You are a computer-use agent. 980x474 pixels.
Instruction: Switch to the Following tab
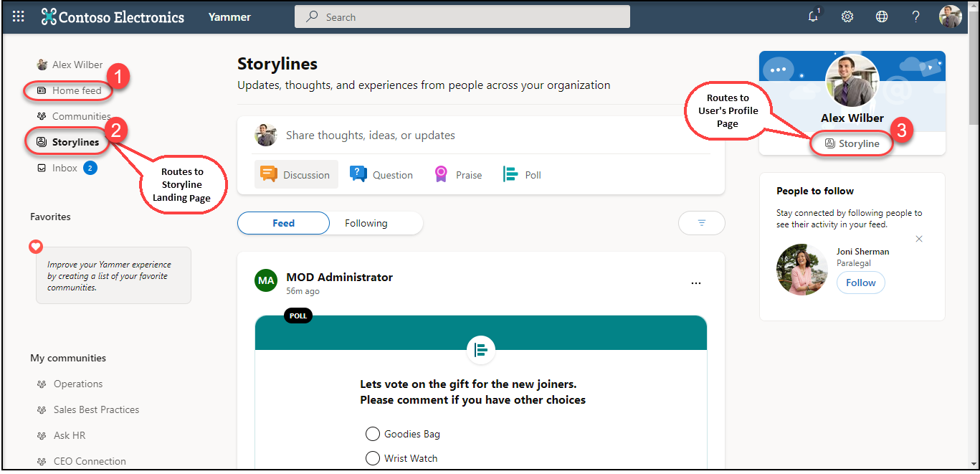pyautogui.click(x=366, y=223)
